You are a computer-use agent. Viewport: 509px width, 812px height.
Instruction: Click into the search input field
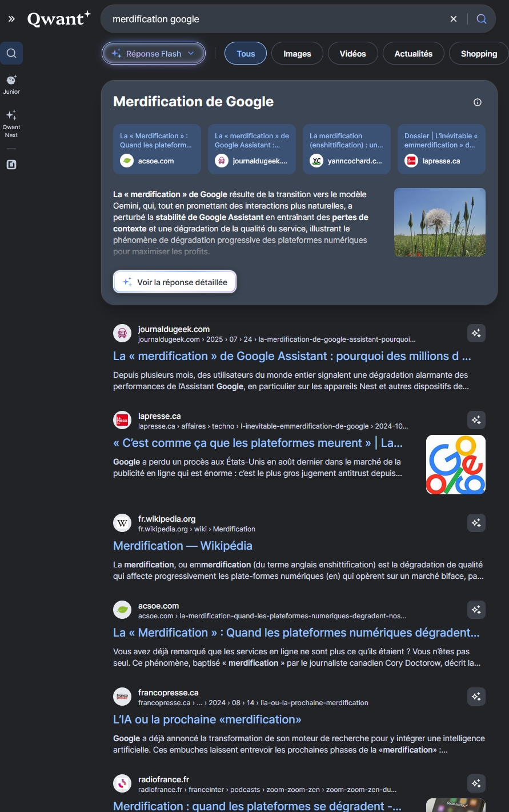coord(274,19)
